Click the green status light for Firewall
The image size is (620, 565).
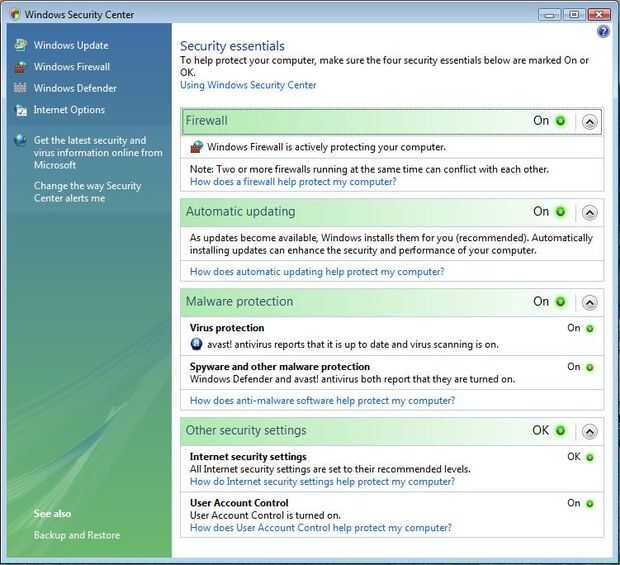560,121
